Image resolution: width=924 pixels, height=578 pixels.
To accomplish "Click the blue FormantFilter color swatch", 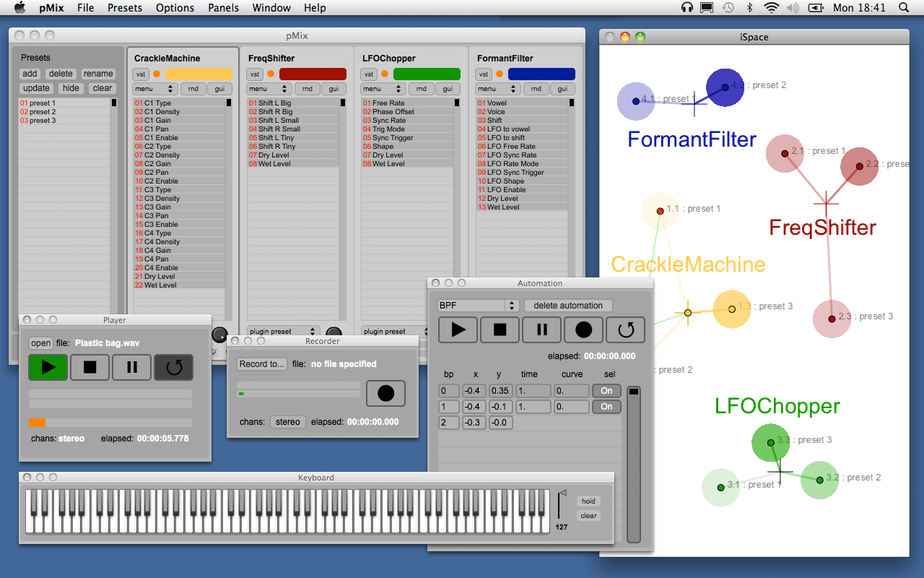I will pyautogui.click(x=541, y=74).
